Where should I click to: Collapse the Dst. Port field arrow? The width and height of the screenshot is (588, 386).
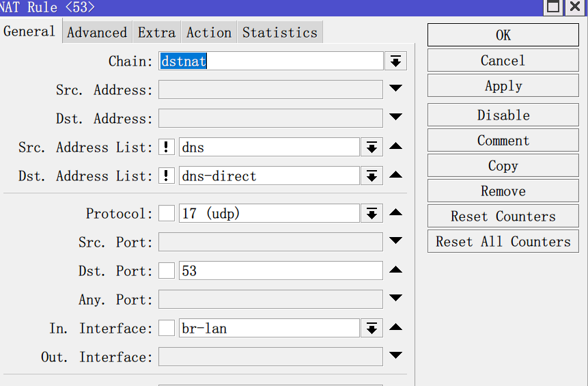pos(395,271)
